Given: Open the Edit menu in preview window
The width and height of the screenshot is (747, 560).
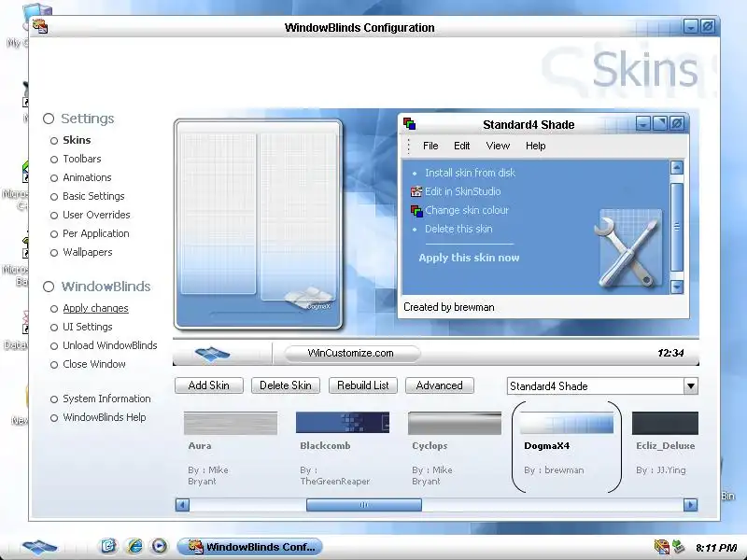Looking at the screenshot, I should tap(461, 146).
